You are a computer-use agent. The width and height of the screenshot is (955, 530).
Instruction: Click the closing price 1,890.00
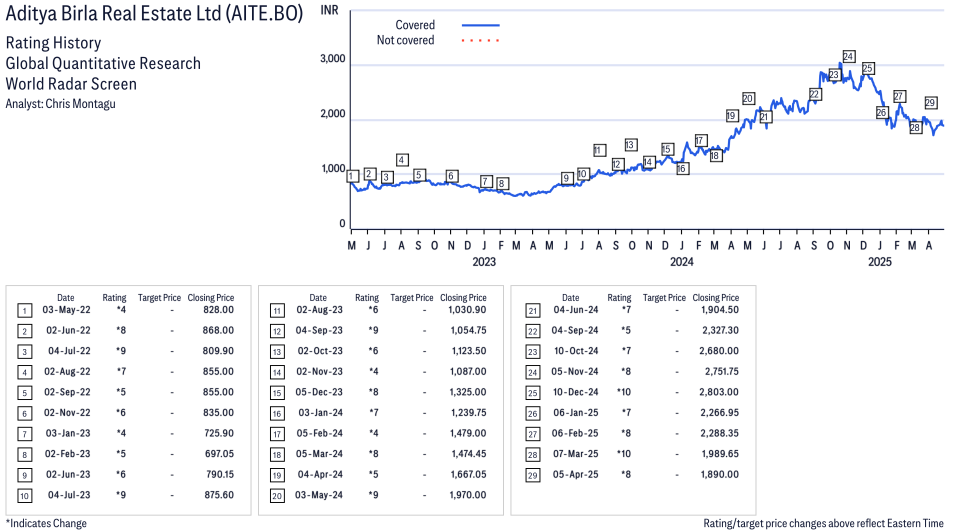pyautogui.click(x=720, y=475)
